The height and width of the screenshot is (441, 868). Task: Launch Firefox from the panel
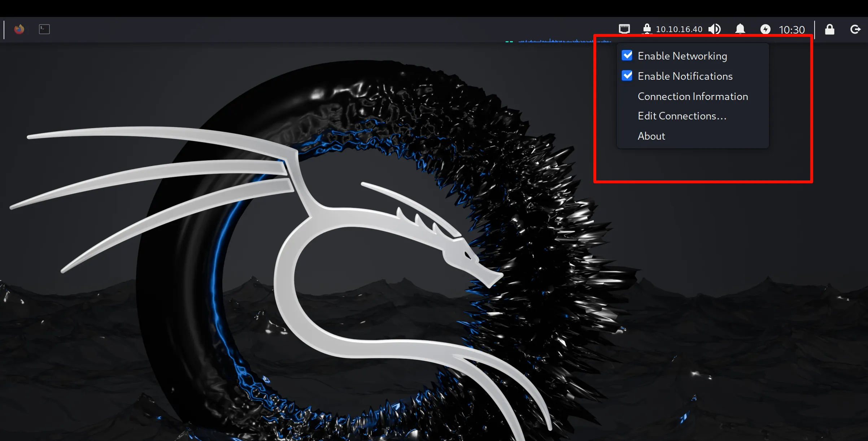coord(19,29)
